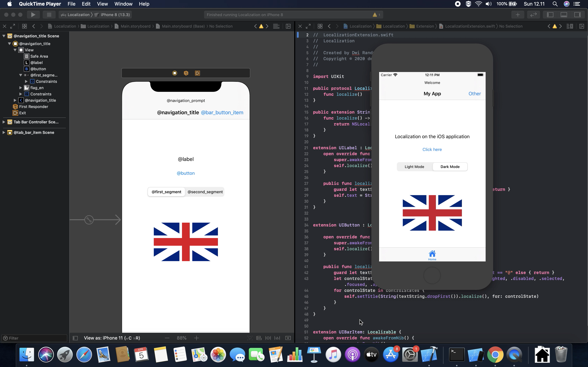
Task: Click the navigator panel toggle icon
Action: point(549,15)
